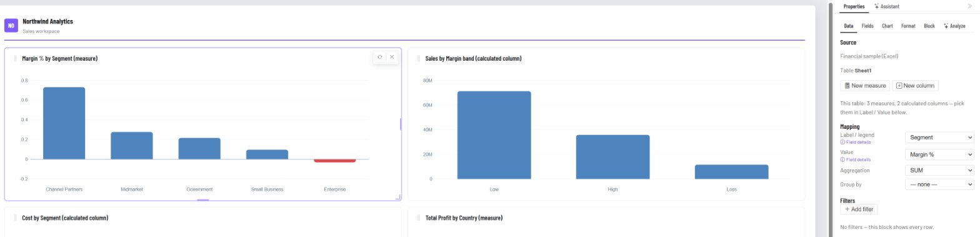
Task: Click the Mapping section heading
Action: click(850, 126)
